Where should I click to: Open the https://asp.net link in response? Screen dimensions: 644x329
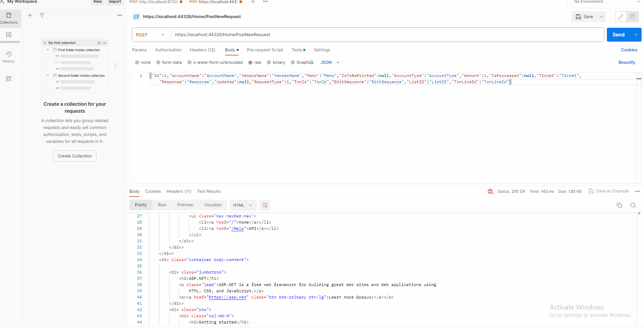pyautogui.click(x=228, y=297)
